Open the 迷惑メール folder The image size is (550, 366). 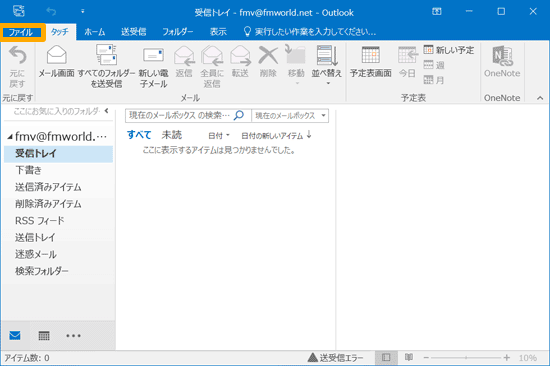tap(59, 254)
